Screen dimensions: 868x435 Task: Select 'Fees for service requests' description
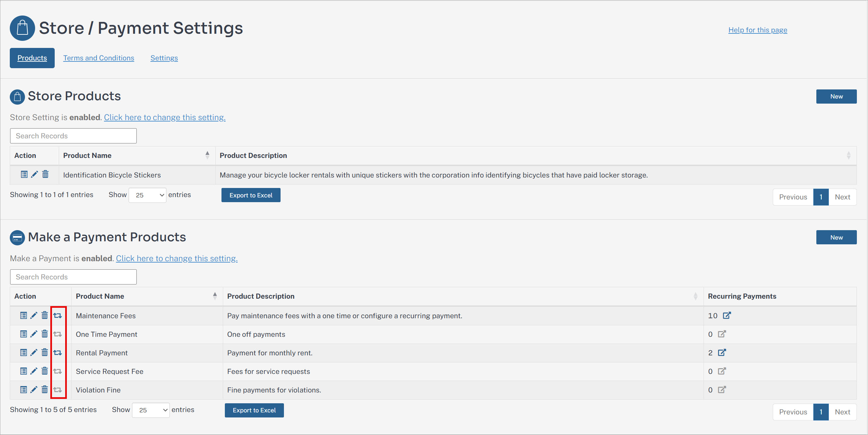coord(268,372)
